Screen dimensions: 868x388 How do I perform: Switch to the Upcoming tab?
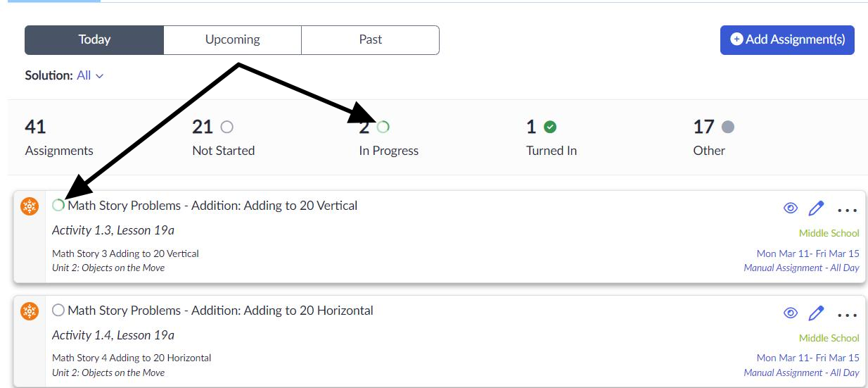232,40
